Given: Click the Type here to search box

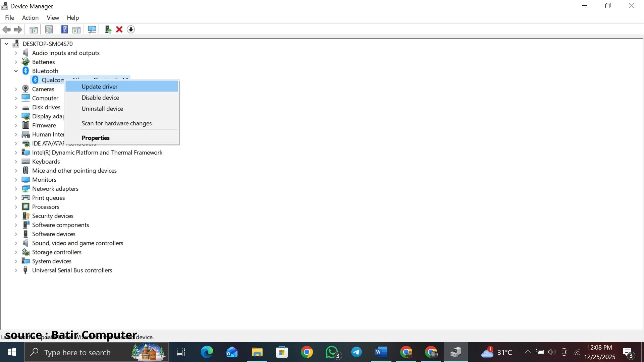Looking at the screenshot, I should point(97,352).
